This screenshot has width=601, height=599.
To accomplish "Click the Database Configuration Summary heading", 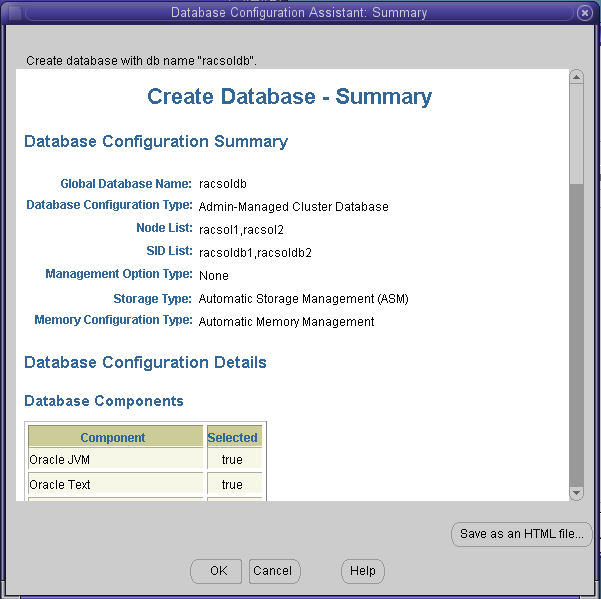I will (x=156, y=141).
